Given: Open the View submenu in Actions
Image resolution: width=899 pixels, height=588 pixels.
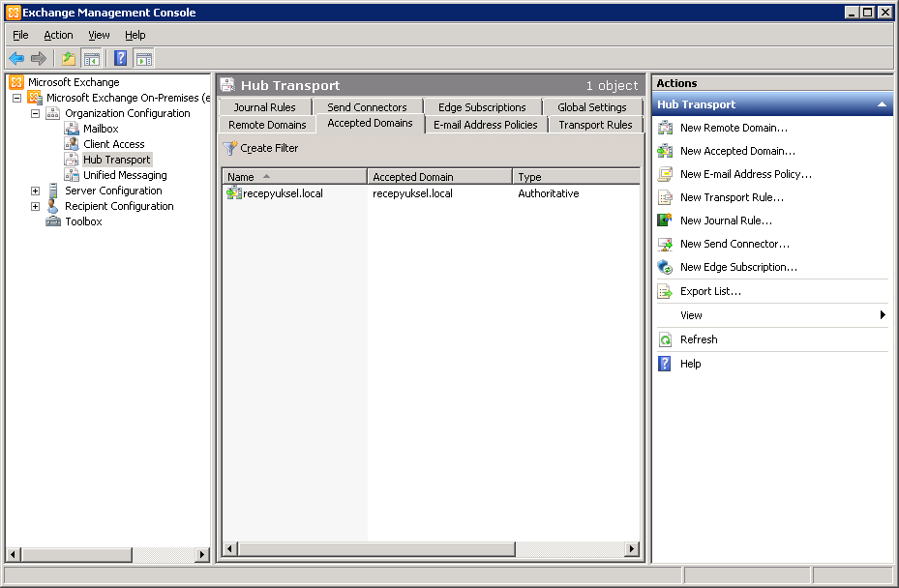Looking at the screenshot, I should point(771,315).
